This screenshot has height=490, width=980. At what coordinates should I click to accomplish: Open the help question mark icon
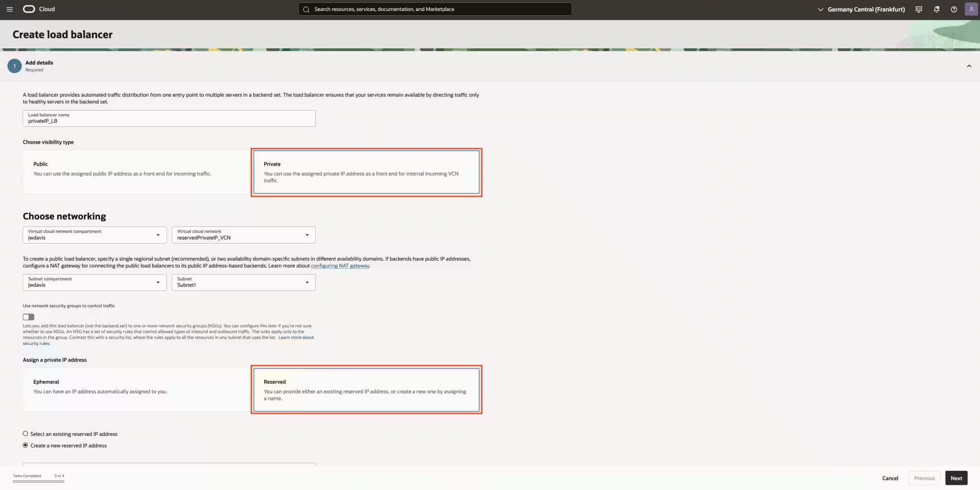click(954, 9)
